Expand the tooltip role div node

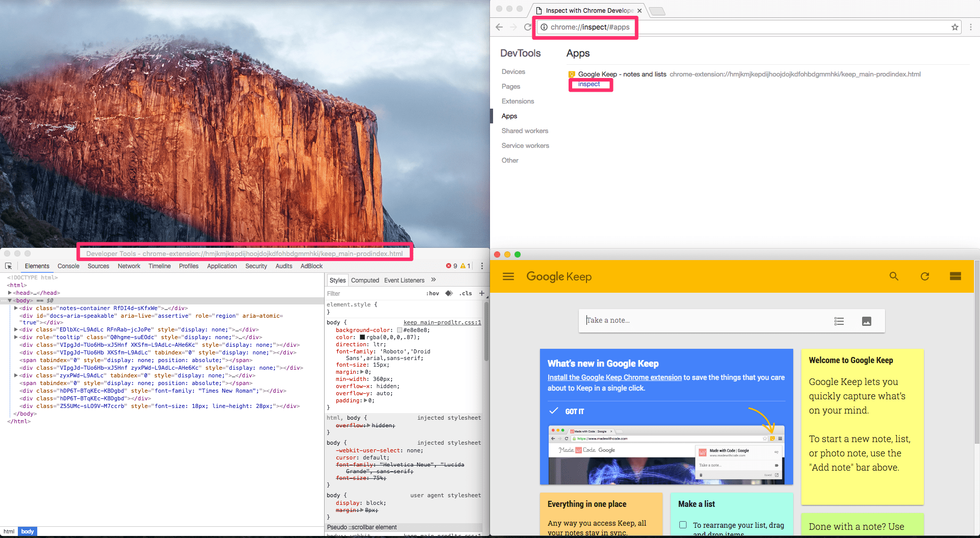[16, 337]
